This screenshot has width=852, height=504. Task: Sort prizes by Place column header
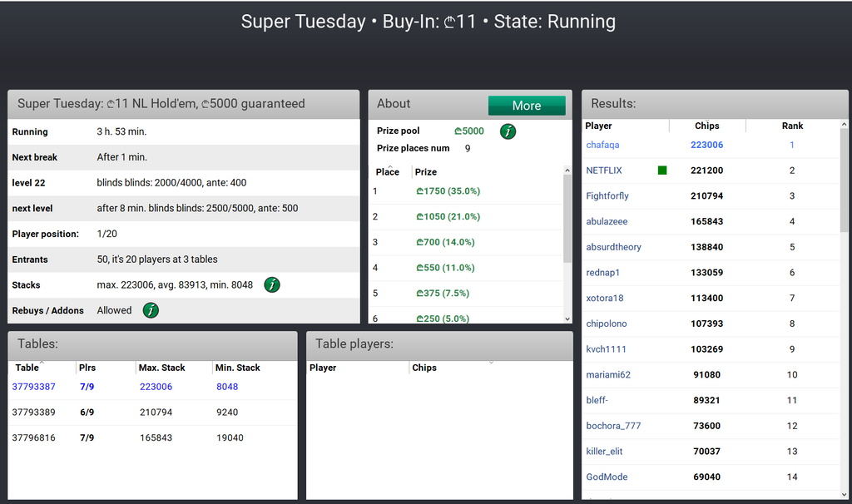pyautogui.click(x=387, y=171)
